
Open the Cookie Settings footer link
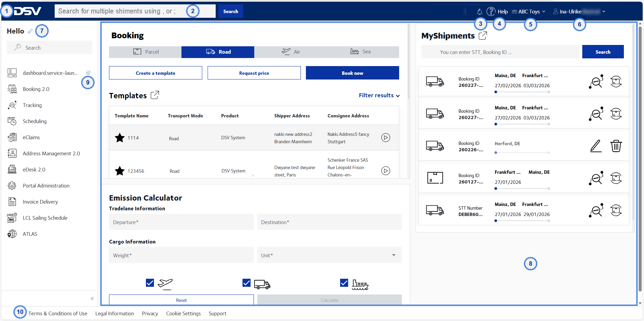click(x=183, y=313)
